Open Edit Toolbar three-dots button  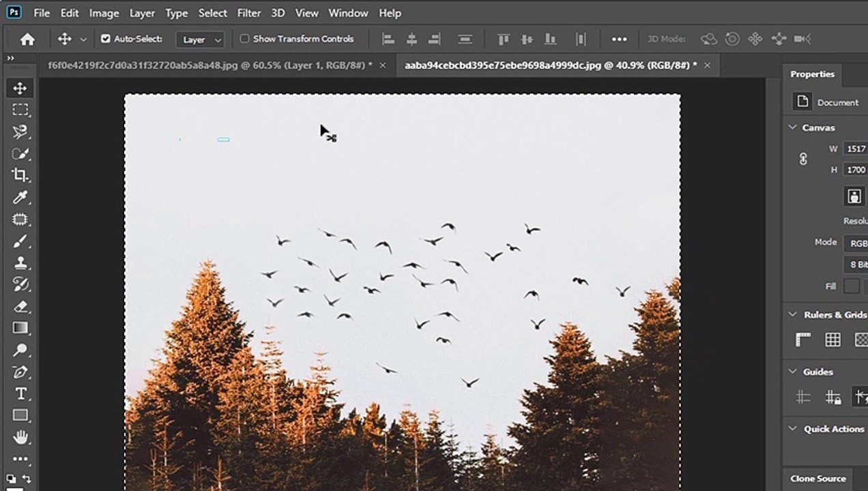coord(20,459)
